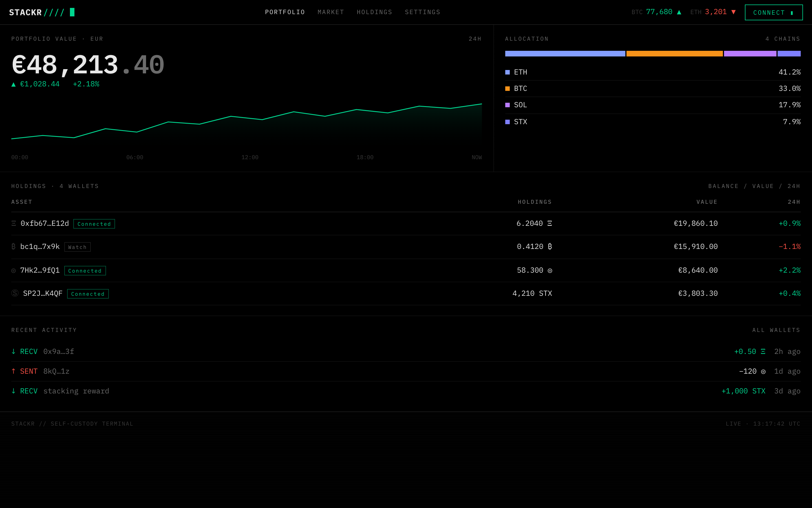Viewport: 812px width, 508px height.
Task: Click the +1,000 STX activity amount
Action: point(743,391)
